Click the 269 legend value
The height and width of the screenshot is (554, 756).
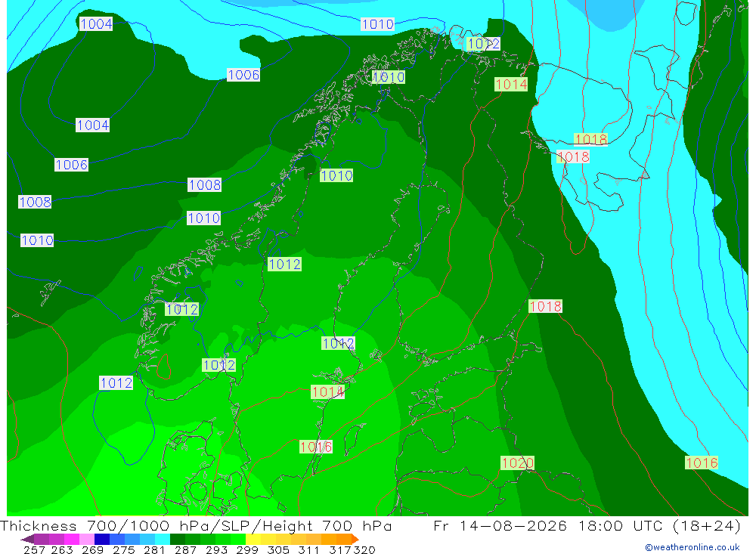(x=92, y=549)
